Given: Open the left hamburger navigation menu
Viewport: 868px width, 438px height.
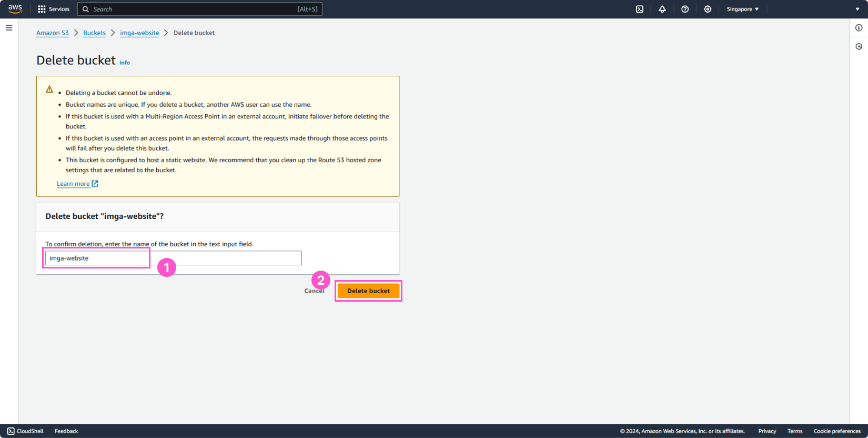Looking at the screenshot, I should point(9,28).
